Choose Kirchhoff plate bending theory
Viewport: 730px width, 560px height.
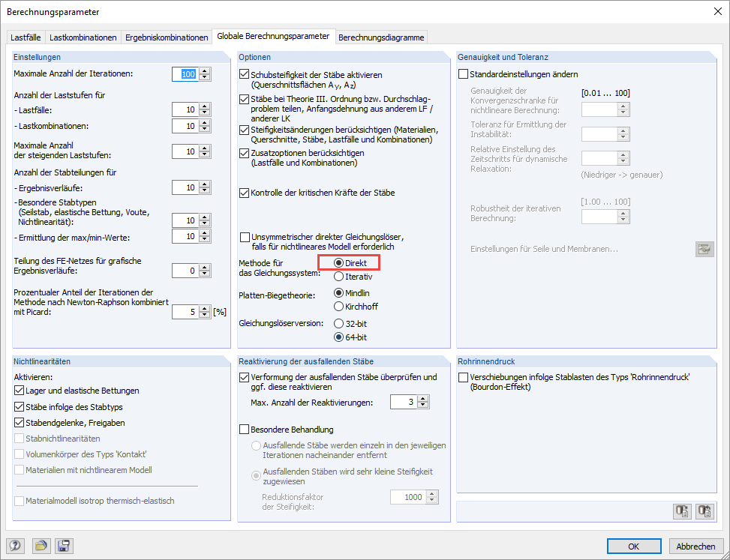tap(339, 307)
